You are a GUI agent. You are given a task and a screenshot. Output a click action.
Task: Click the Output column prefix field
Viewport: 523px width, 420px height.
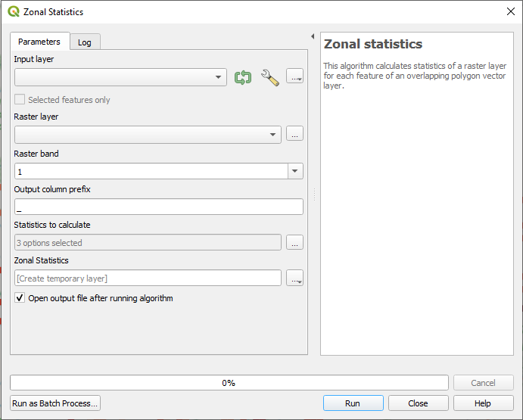[159, 207]
